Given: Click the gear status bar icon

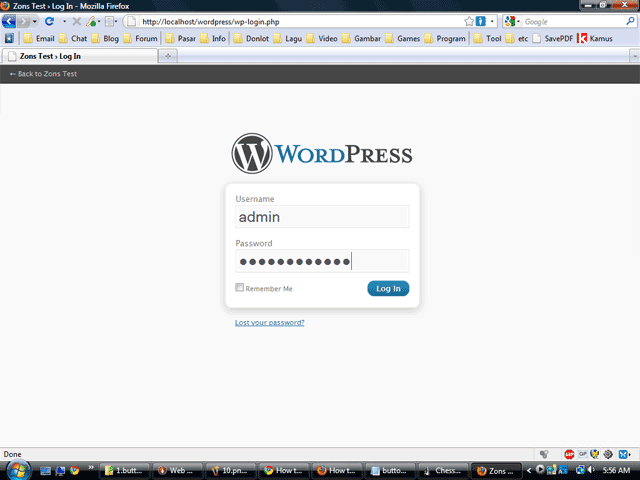Looking at the screenshot, I should [x=608, y=454].
